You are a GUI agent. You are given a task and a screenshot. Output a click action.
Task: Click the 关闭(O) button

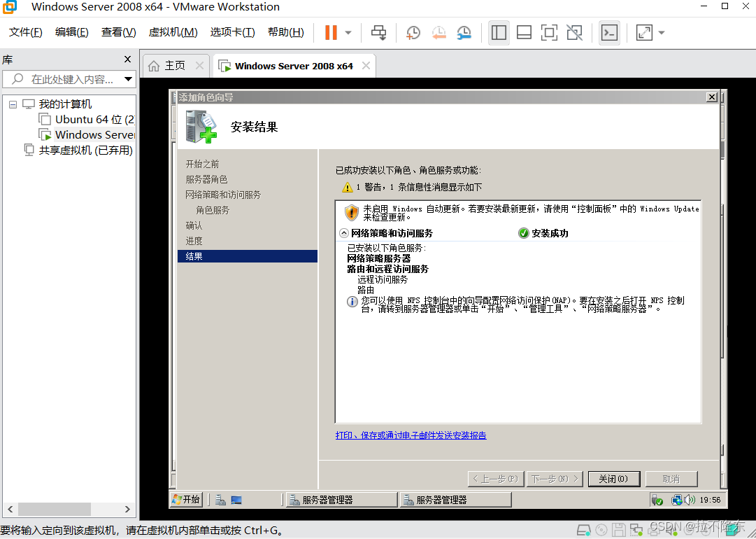tap(614, 479)
